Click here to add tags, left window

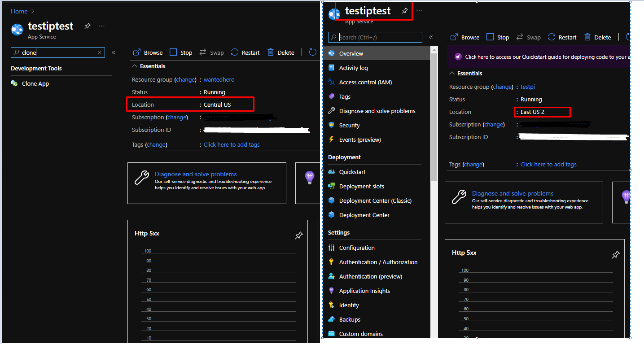[232, 144]
